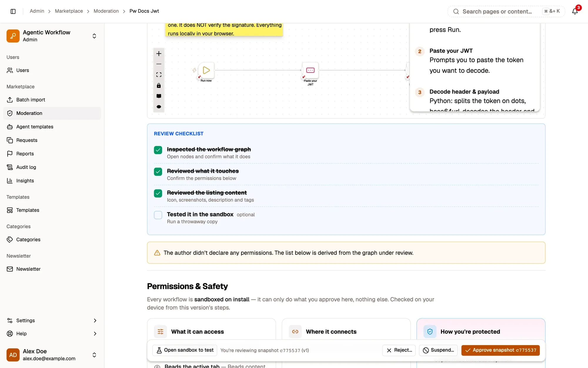Click the Alex Doe avatar

pyautogui.click(x=13, y=355)
